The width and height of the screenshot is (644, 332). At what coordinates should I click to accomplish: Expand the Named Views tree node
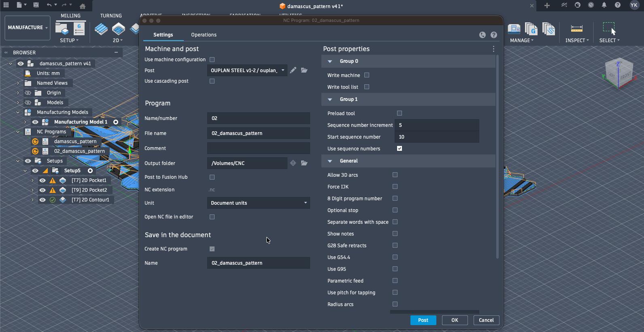click(x=18, y=83)
